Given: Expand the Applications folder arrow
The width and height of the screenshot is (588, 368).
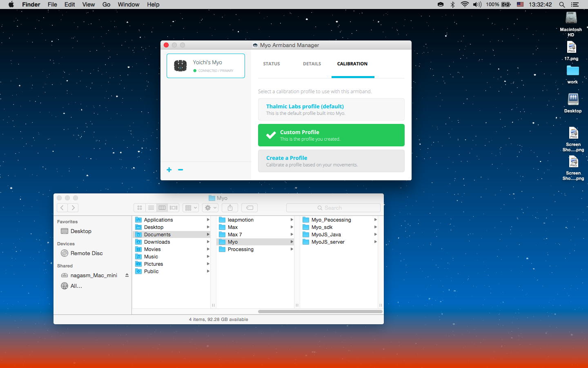Looking at the screenshot, I should [x=208, y=220].
